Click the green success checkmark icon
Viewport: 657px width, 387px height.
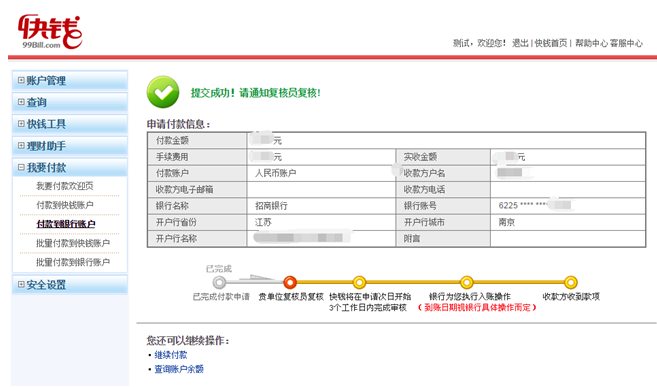(163, 92)
